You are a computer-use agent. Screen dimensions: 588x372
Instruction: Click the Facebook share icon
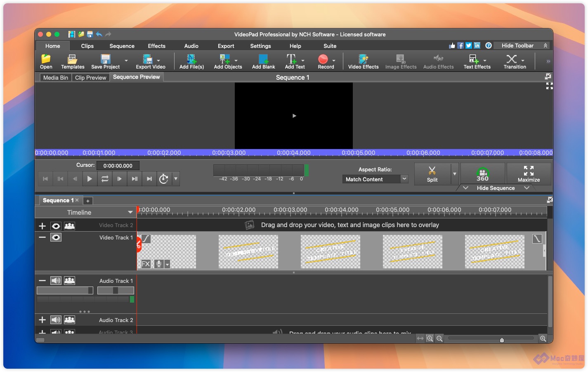coord(460,45)
